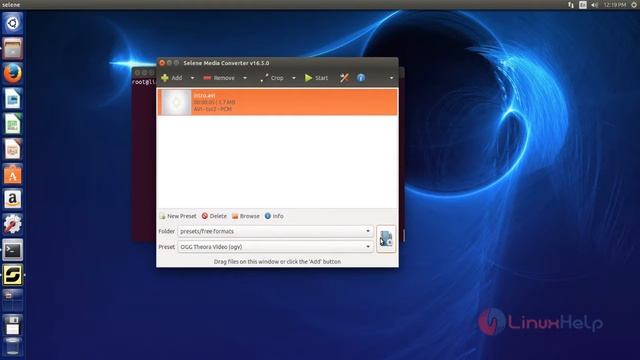Open LibreOffice Impress from launcher
The height and width of the screenshot is (360, 640).
[x=13, y=149]
